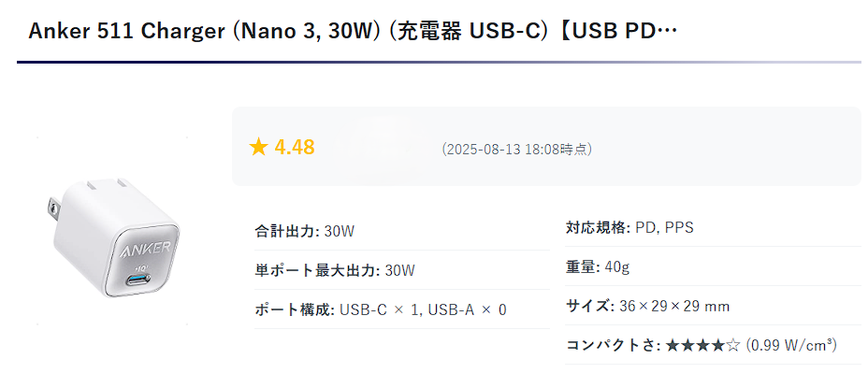Click the 合計出力 label text

[x=284, y=231]
